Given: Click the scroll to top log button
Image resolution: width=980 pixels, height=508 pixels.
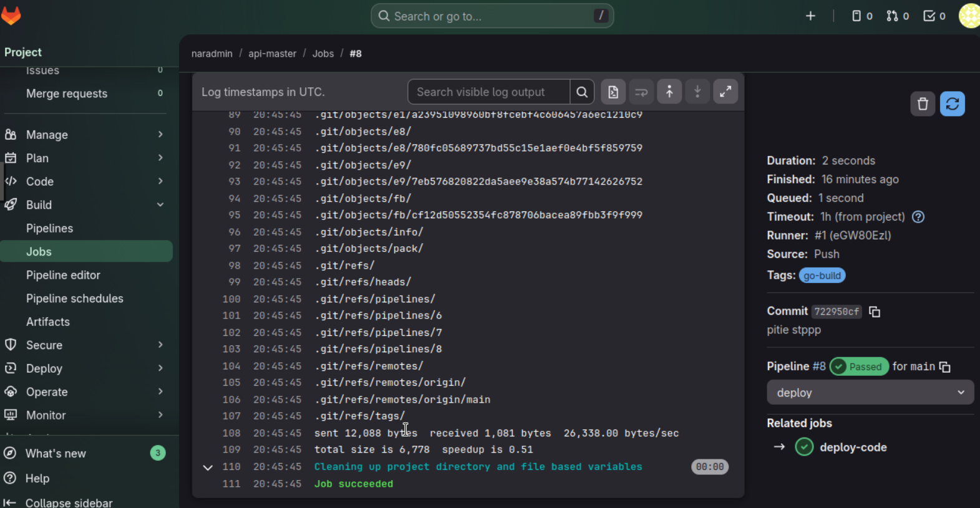Looking at the screenshot, I should click(669, 92).
